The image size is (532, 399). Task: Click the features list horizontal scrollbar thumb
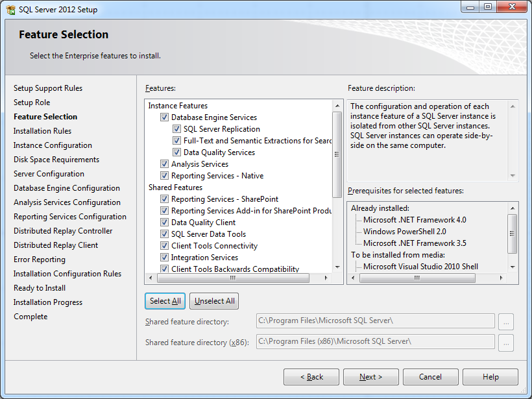point(233,278)
